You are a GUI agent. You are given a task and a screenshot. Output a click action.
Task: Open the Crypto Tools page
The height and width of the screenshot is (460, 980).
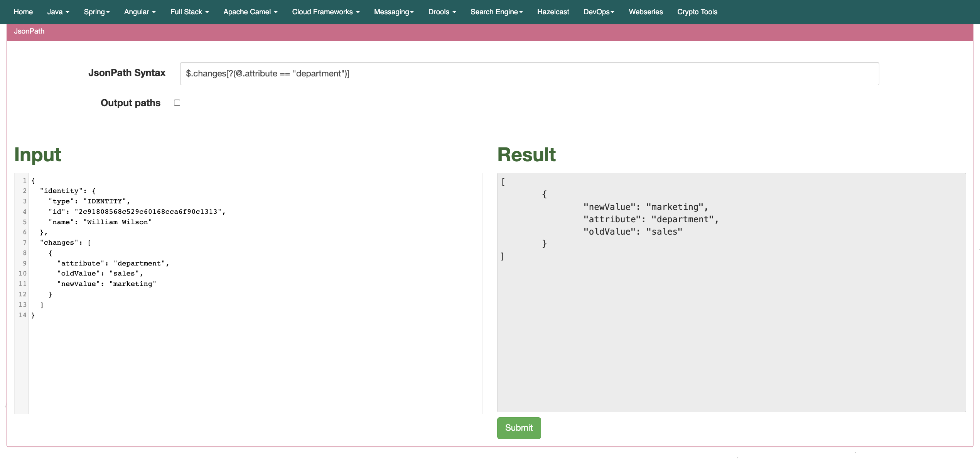697,12
